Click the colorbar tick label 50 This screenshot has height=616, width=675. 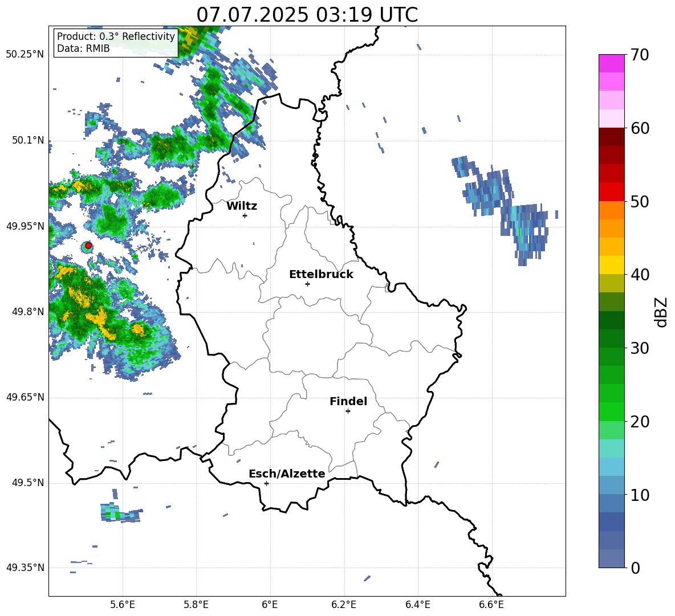[640, 202]
